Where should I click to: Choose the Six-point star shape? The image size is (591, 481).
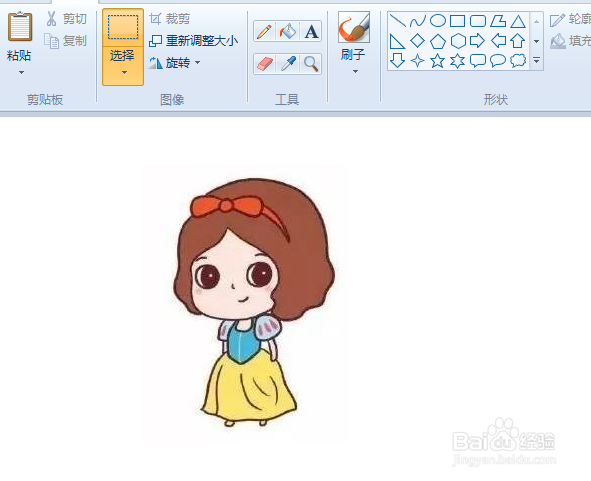coord(458,60)
